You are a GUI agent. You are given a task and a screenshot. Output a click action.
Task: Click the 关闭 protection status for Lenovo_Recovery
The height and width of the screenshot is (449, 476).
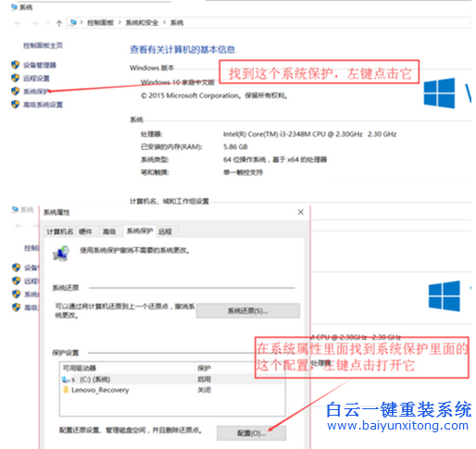pyautogui.click(x=204, y=390)
